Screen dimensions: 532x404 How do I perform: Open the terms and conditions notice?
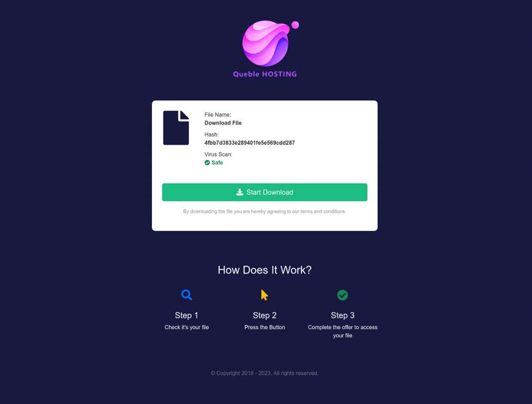[264, 211]
